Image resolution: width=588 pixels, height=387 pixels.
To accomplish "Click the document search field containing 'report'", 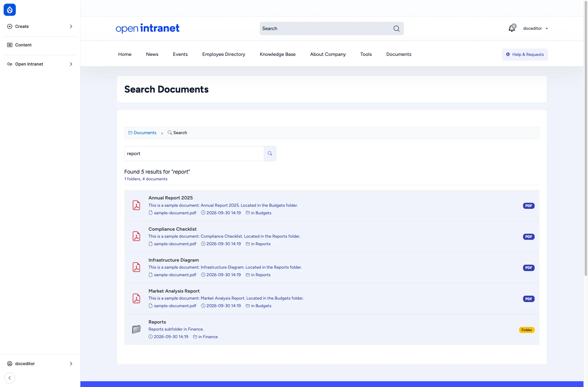I will tap(194, 154).
